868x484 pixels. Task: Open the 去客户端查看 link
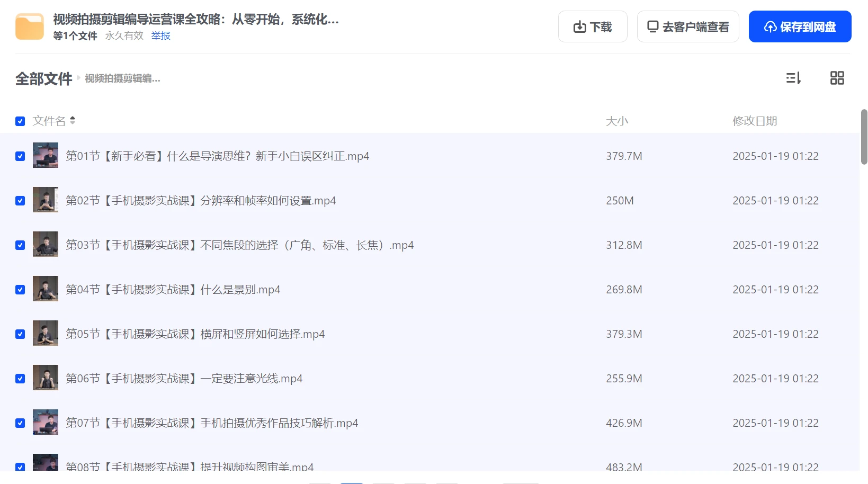(688, 25)
